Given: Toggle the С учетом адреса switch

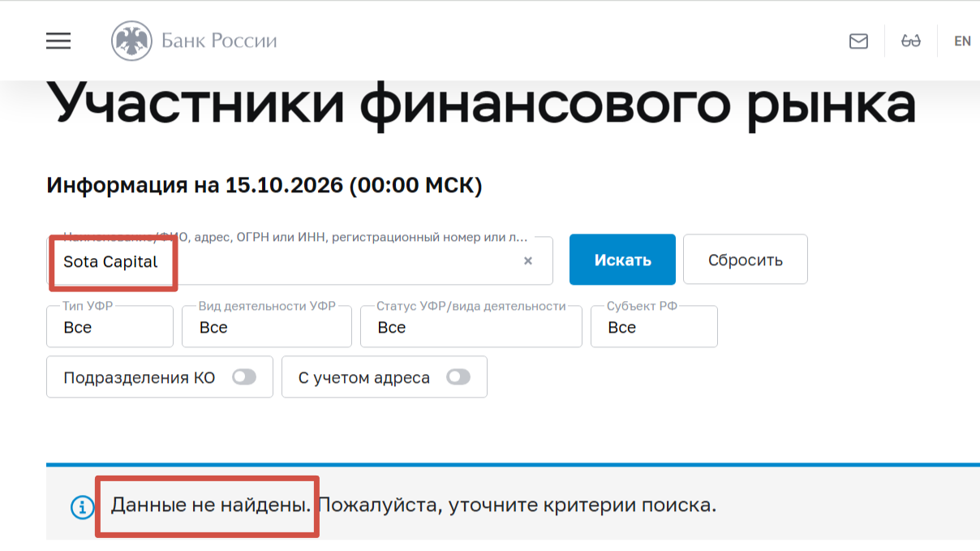Looking at the screenshot, I should coord(458,377).
